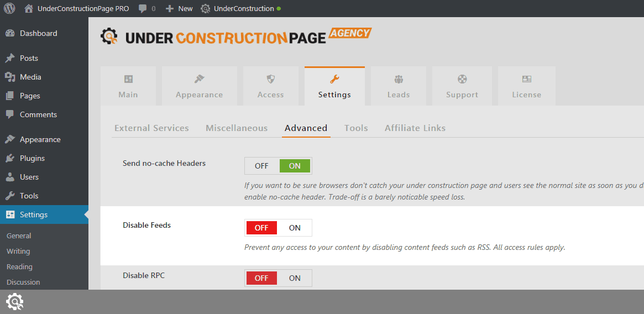Image resolution: width=644 pixels, height=314 pixels.
Task: Open the Reading settings link
Action: point(19,266)
